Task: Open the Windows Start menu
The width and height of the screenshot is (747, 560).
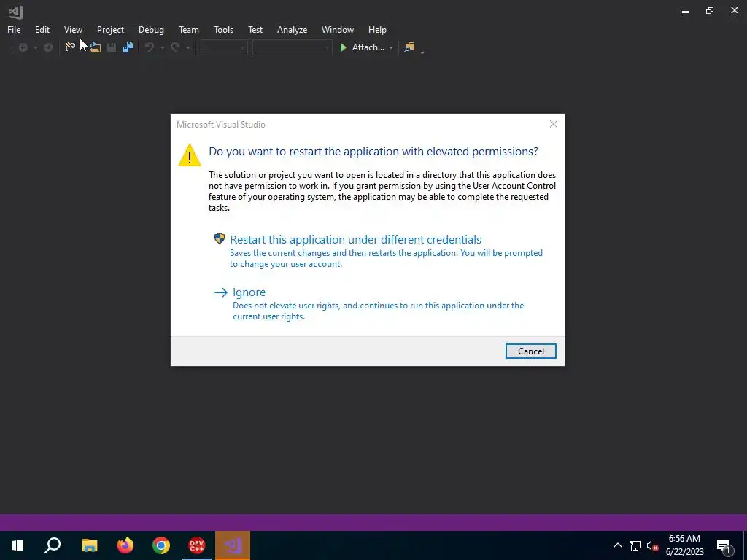Action: (18, 545)
